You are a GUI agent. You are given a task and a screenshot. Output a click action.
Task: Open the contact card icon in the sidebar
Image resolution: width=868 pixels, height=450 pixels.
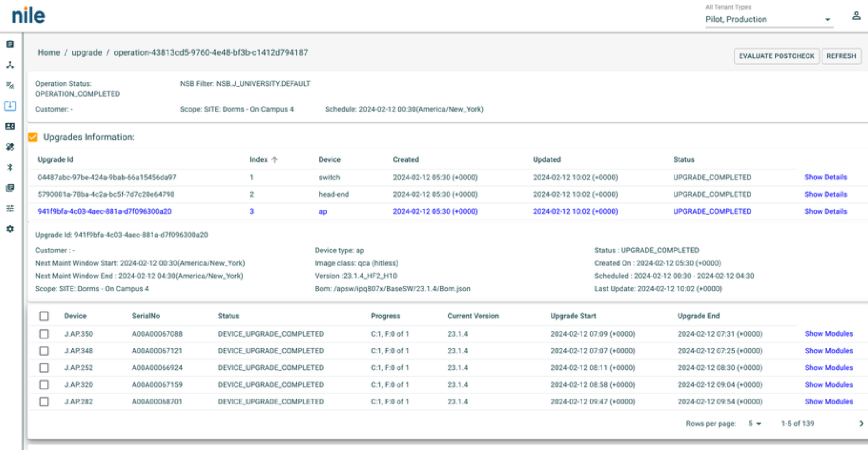10,126
